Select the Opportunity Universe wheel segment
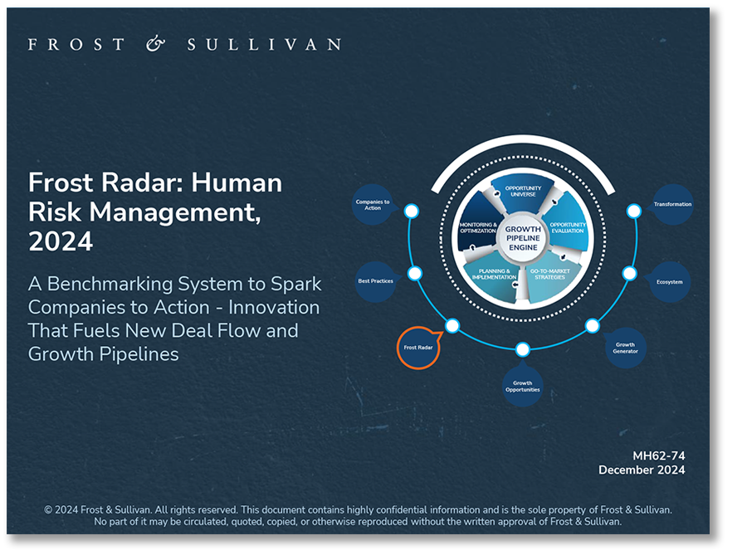This screenshot has width=747, height=560. coord(523,192)
